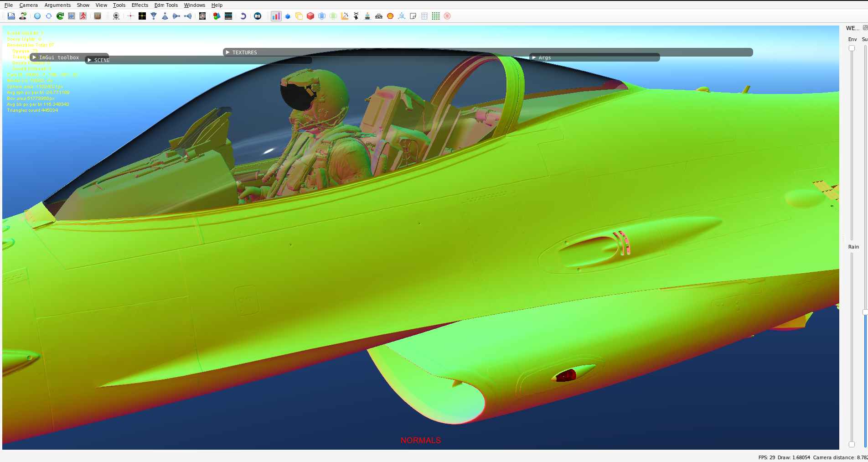Click the yellow crosshair on black icon
Viewport: 868px width, 462px height.
pos(142,16)
